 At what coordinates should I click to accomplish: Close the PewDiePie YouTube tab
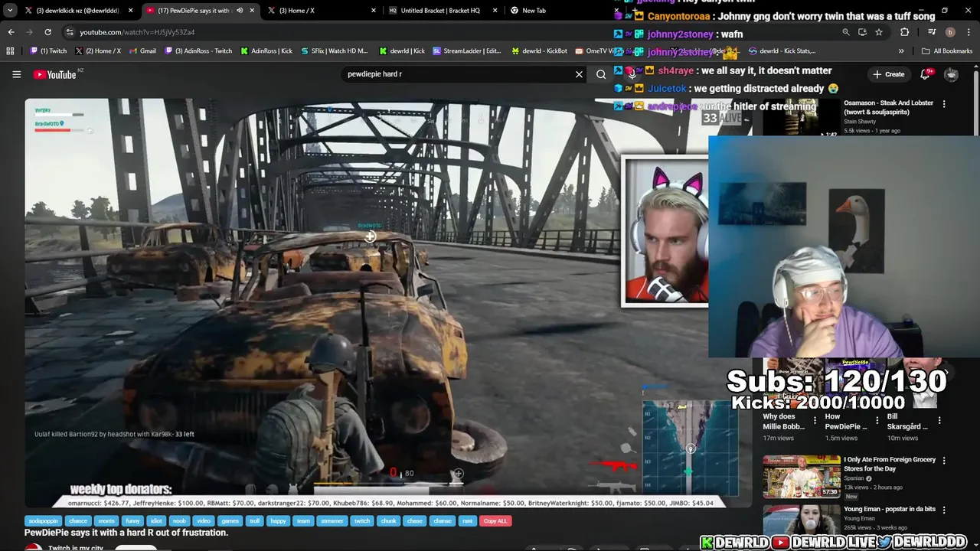pos(252,11)
